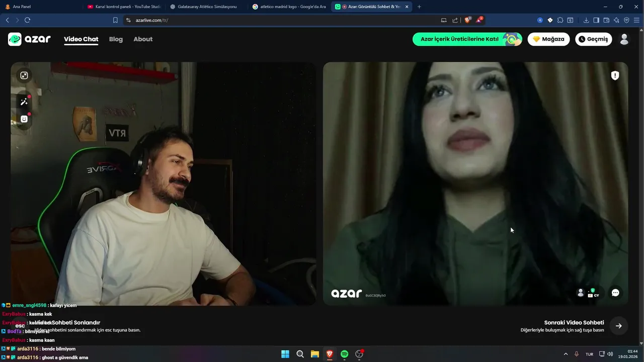Reload the current page
Image resolution: width=644 pixels, height=362 pixels.
click(27, 20)
